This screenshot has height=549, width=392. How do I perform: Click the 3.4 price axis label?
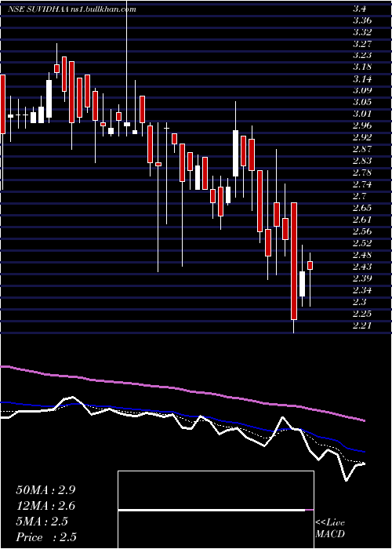click(x=359, y=9)
